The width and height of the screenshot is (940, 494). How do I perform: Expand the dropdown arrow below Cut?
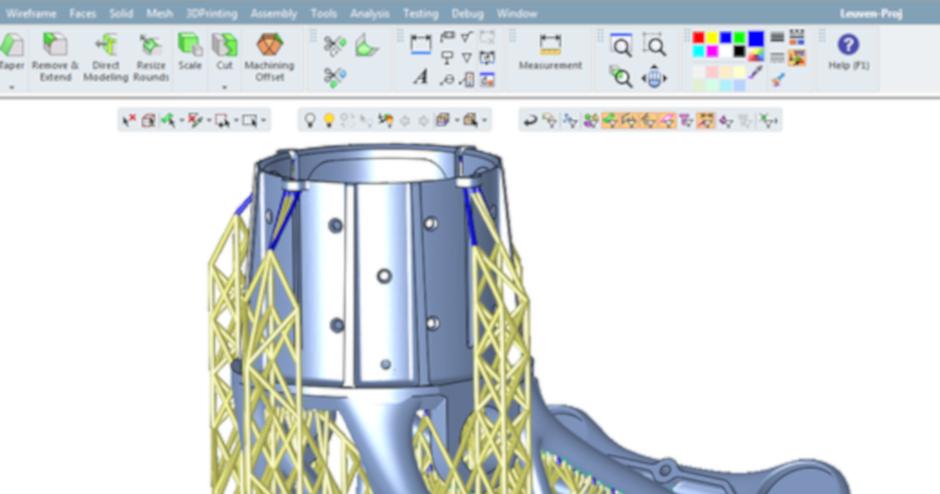click(x=225, y=88)
